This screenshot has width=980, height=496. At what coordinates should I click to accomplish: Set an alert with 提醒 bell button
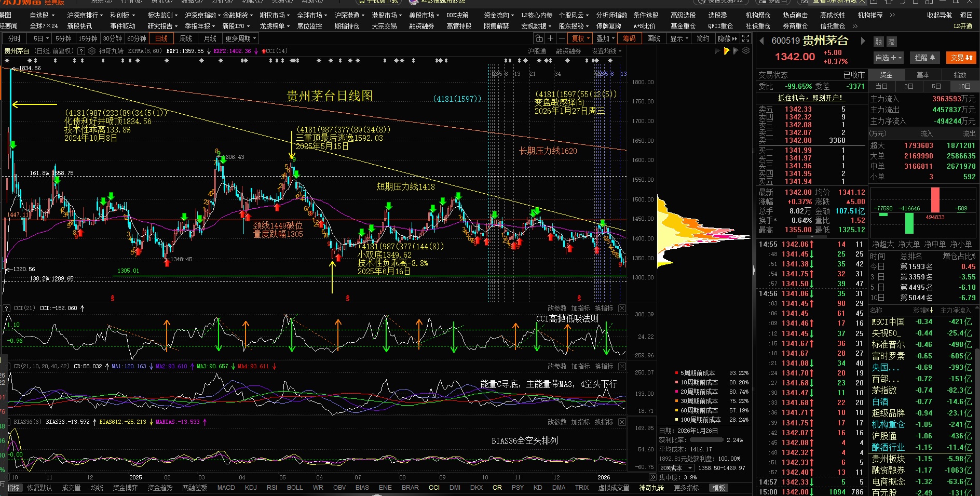click(925, 58)
